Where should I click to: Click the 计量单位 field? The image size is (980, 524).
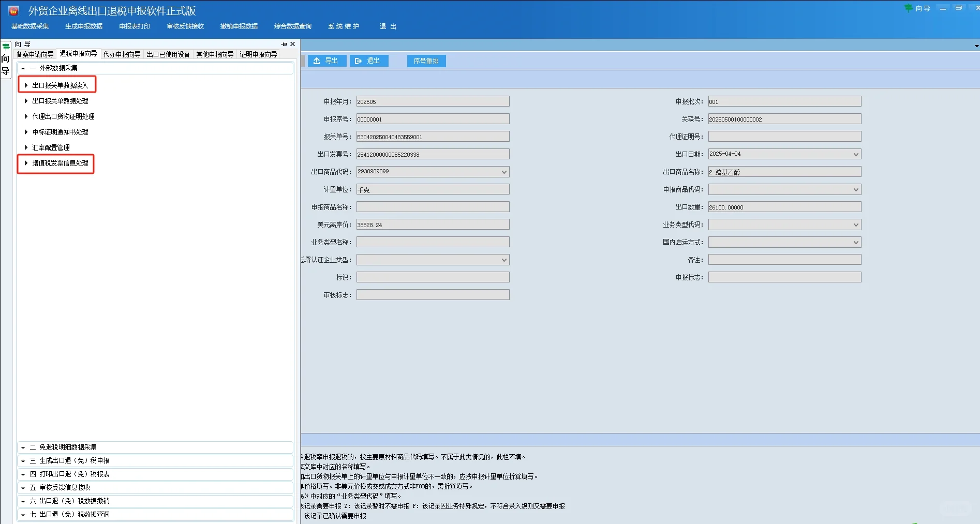pos(433,189)
